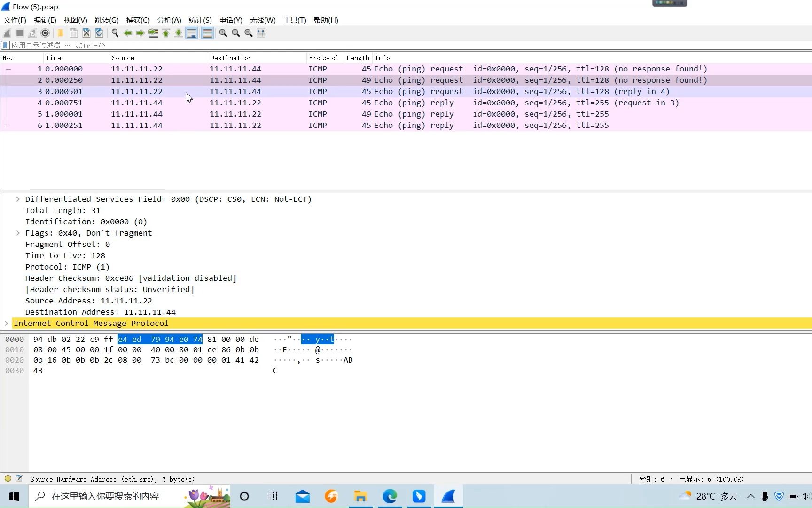Expand Internet Control Message Protocol section
Viewport: 812px width, 508px height.
(x=6, y=323)
